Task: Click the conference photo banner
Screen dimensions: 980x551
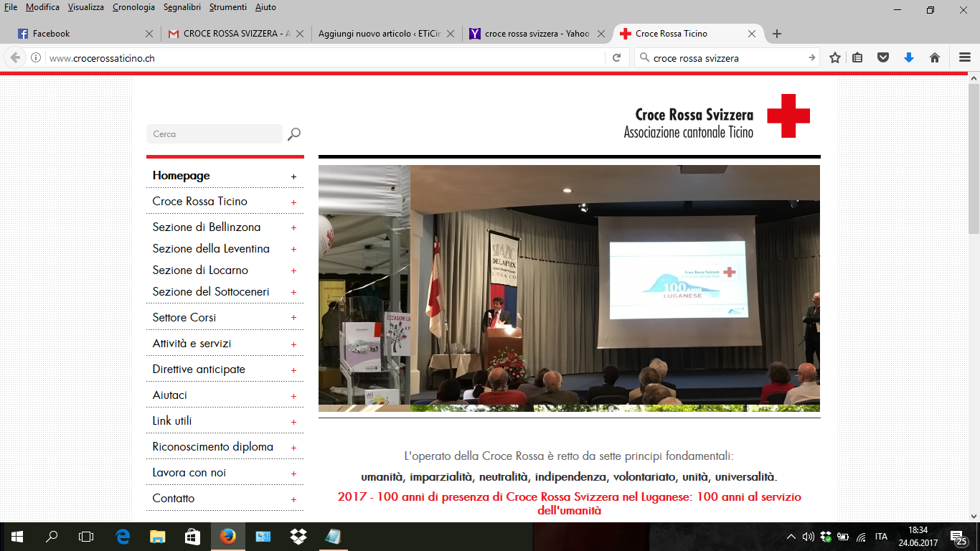Action: point(569,288)
